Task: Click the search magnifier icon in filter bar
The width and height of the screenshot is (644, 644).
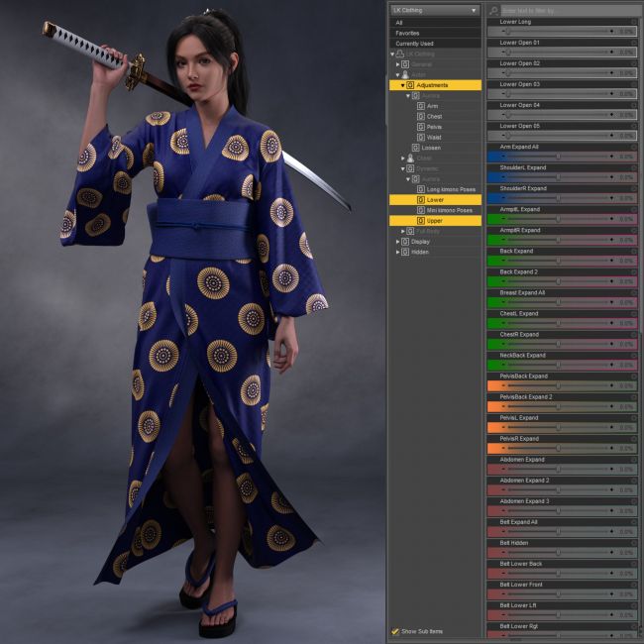Action: tap(493, 10)
